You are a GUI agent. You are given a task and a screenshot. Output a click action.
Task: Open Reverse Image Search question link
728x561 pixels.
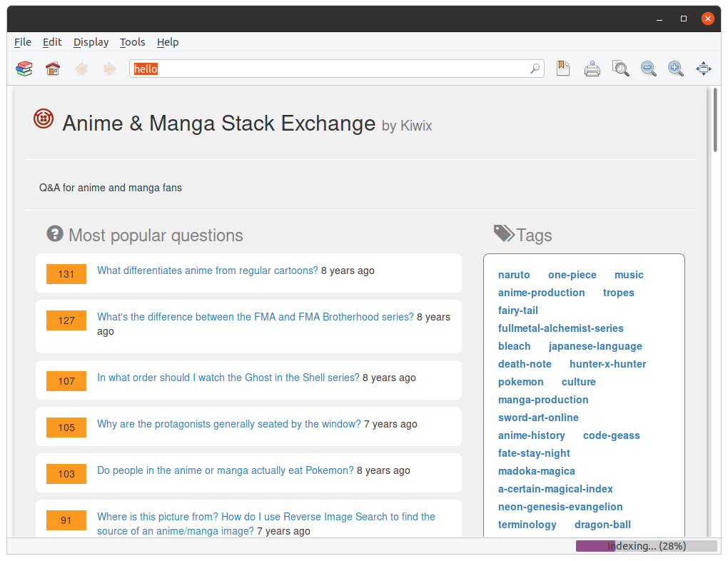click(266, 524)
